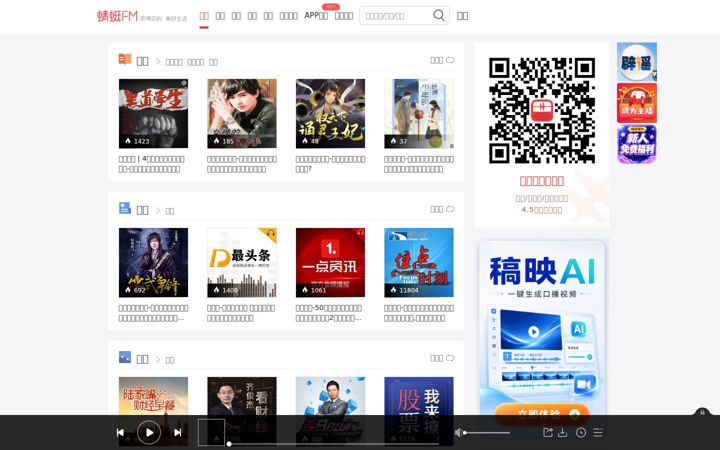Open the 最头条 channel cover

[x=242, y=262]
